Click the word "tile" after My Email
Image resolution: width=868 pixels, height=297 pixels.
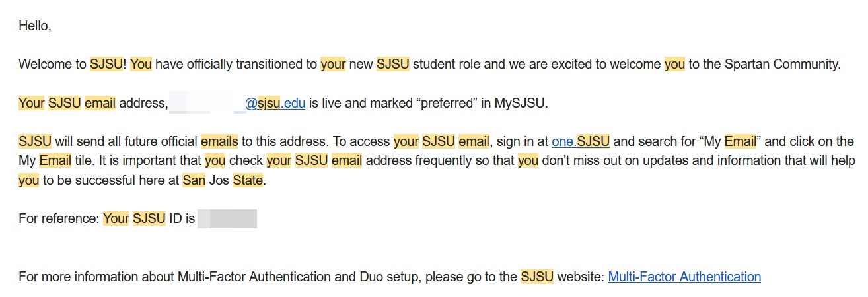point(82,161)
